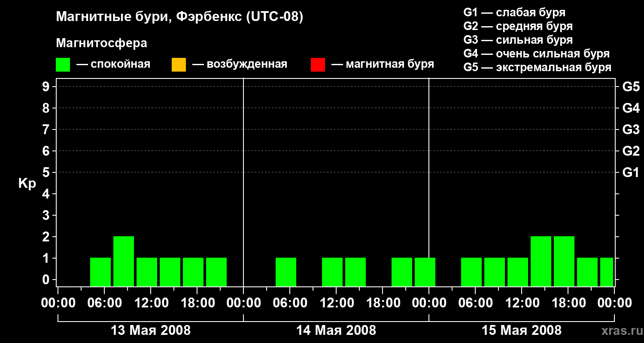
Task: Click the orange 'возбужденная' legend swatch
Action: coord(179,65)
